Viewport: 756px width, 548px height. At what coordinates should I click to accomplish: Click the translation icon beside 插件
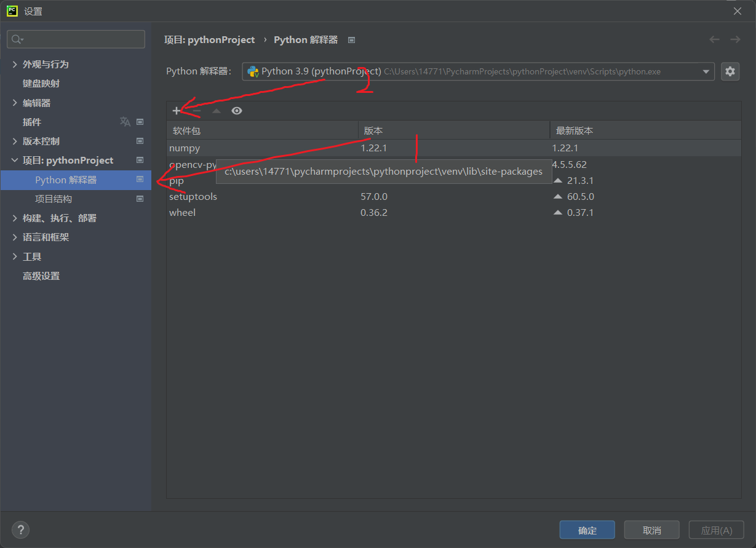pyautogui.click(x=125, y=122)
